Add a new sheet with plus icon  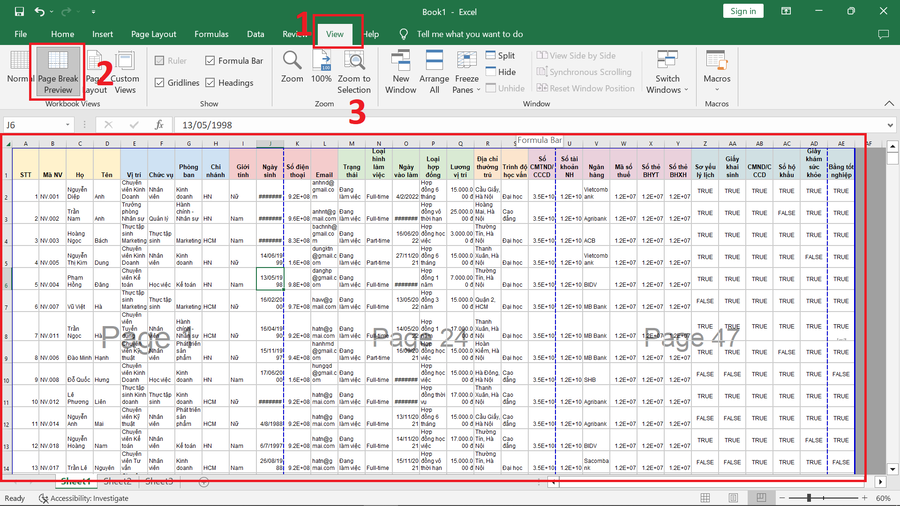203,482
